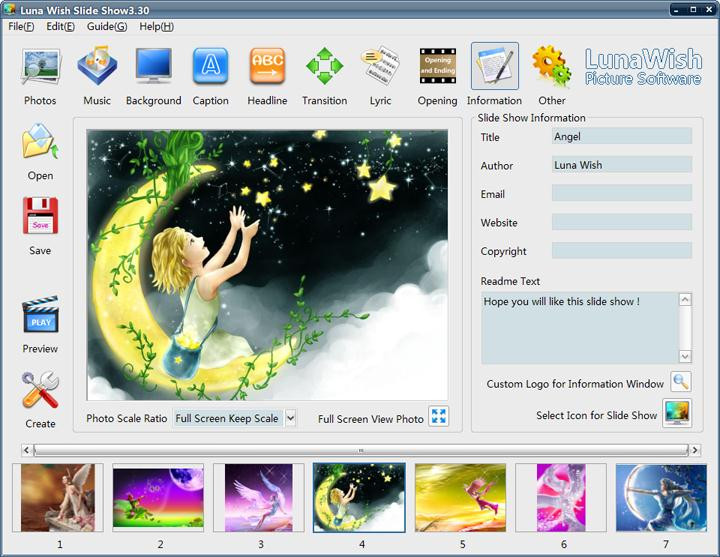This screenshot has height=557, width=720.
Task: Select thumbnail 2 purple moon landscape
Action: pyautogui.click(x=158, y=498)
